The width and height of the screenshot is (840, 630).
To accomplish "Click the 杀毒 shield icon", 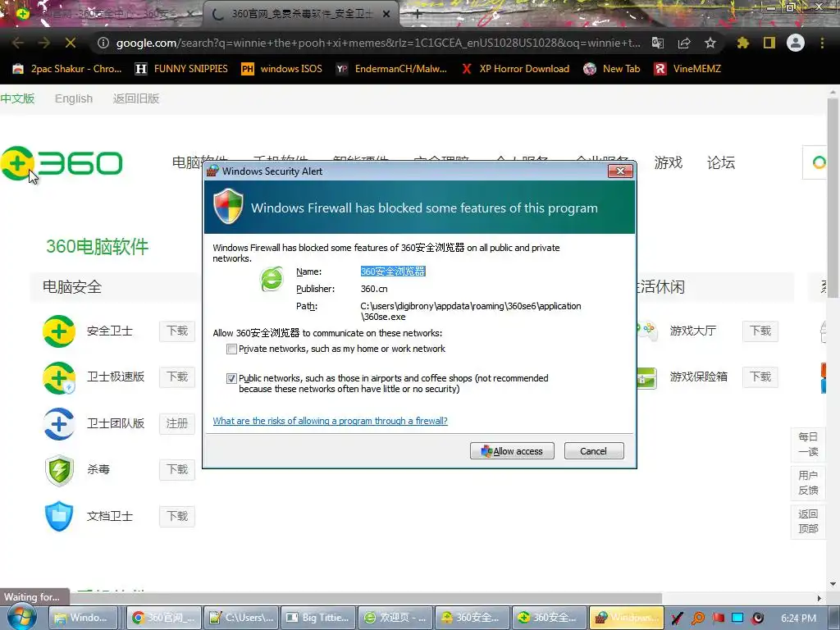I will click(x=59, y=470).
